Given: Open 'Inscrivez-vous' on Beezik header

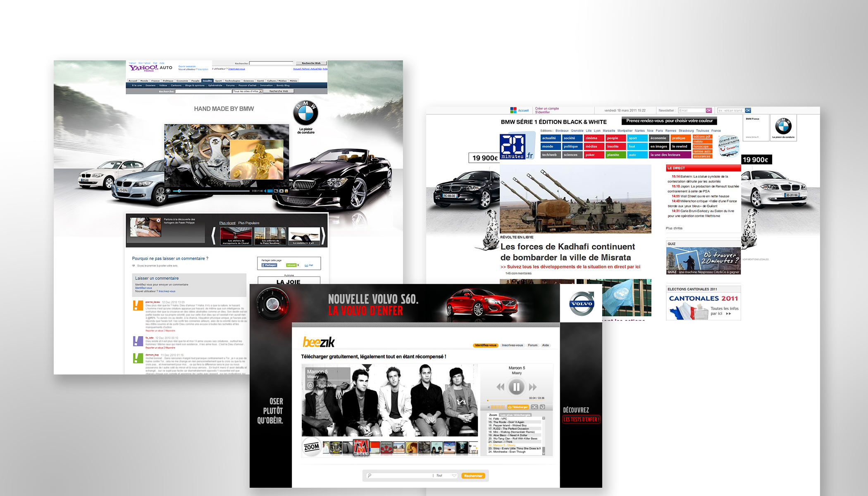Looking at the screenshot, I should pyautogui.click(x=512, y=345).
